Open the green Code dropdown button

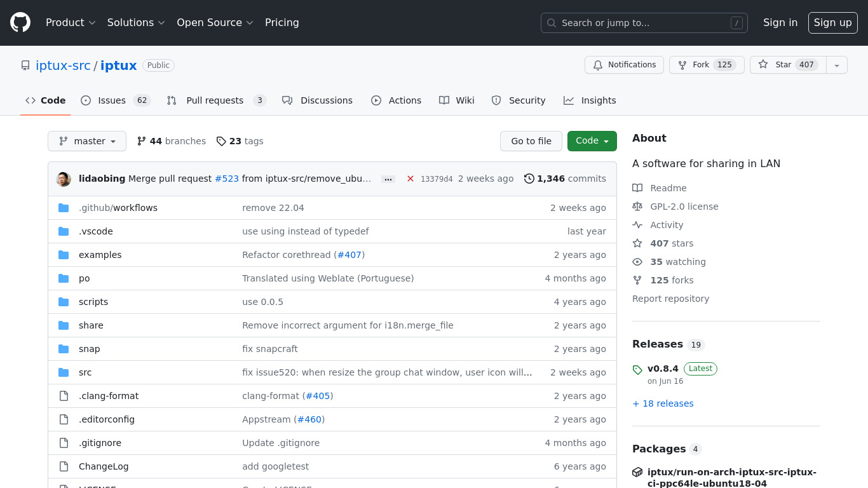(x=592, y=141)
